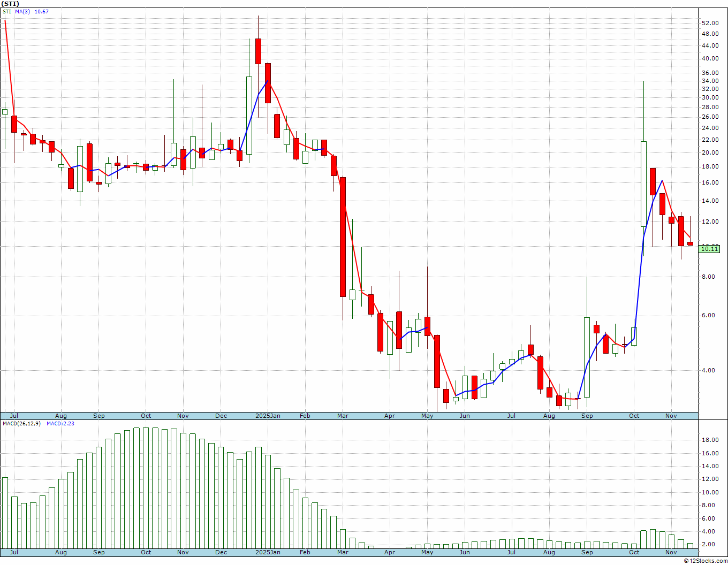Viewport: 728px width, 565px height.
Task: Click the 10.00 label on MACD axis
Action: point(710,493)
